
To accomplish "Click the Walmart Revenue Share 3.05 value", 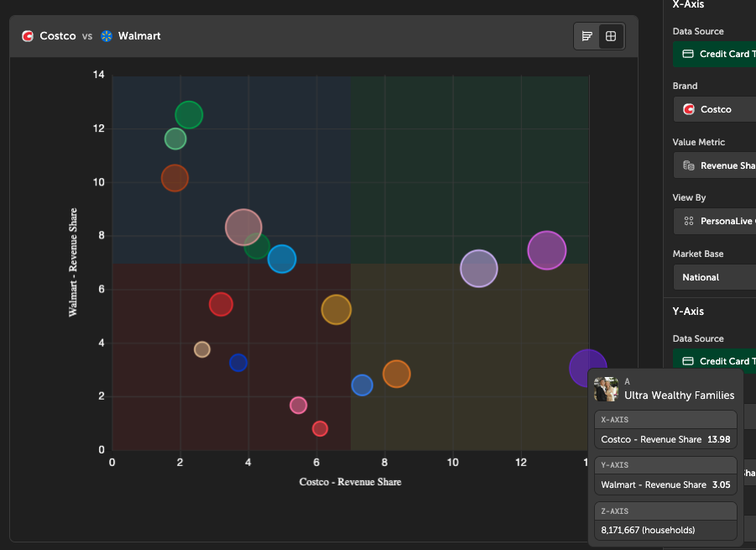I will [722, 485].
